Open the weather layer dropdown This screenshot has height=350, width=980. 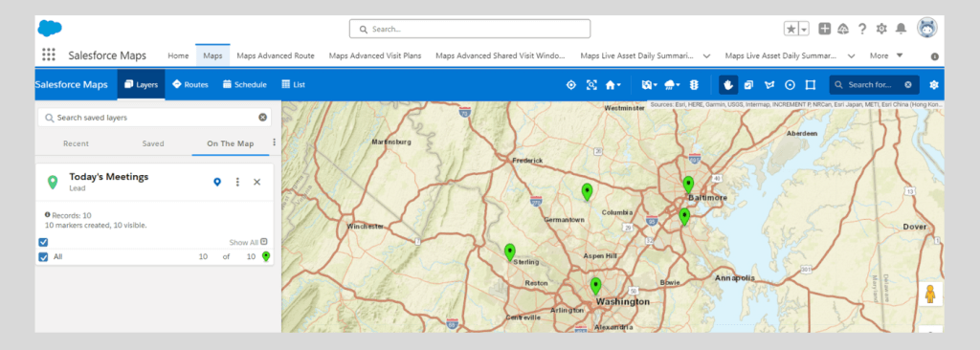(x=672, y=85)
